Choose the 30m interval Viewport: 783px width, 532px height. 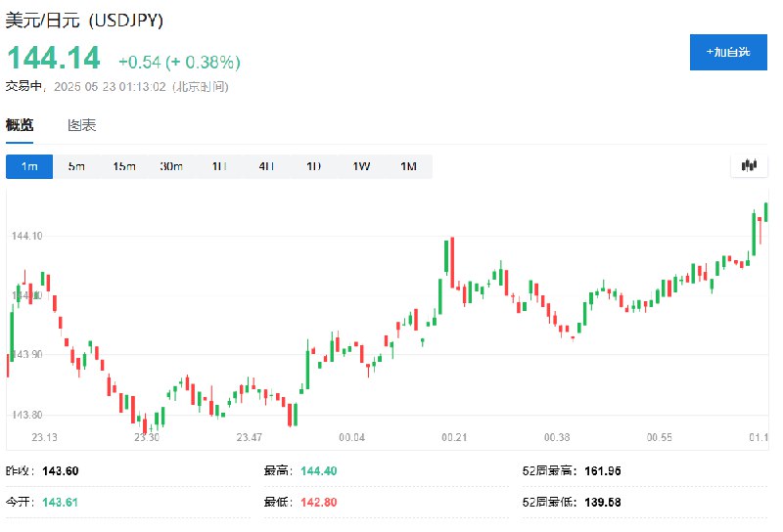click(171, 166)
